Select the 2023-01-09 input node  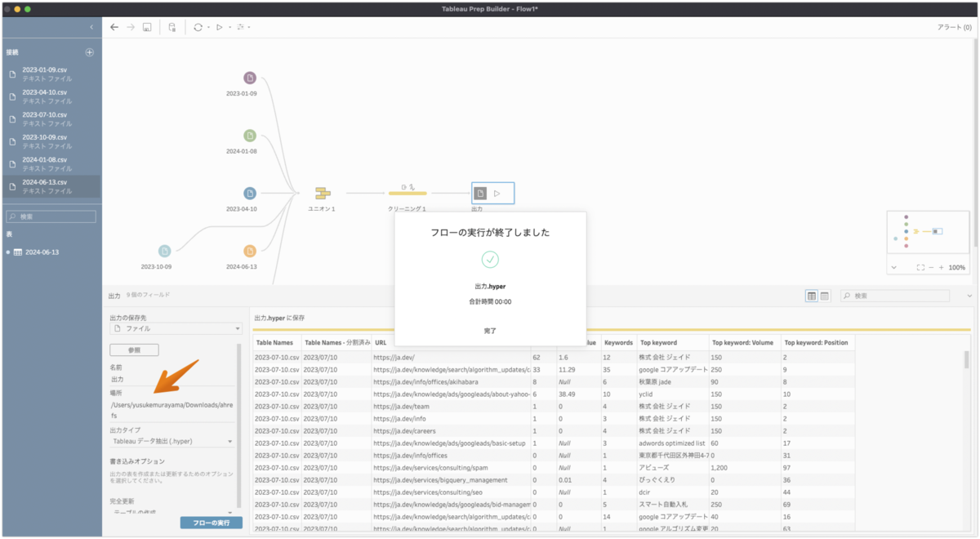[250, 78]
